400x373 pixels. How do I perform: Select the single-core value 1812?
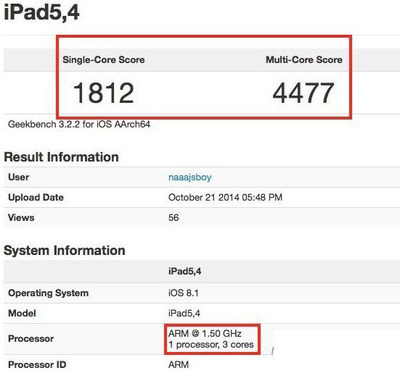[x=103, y=93]
